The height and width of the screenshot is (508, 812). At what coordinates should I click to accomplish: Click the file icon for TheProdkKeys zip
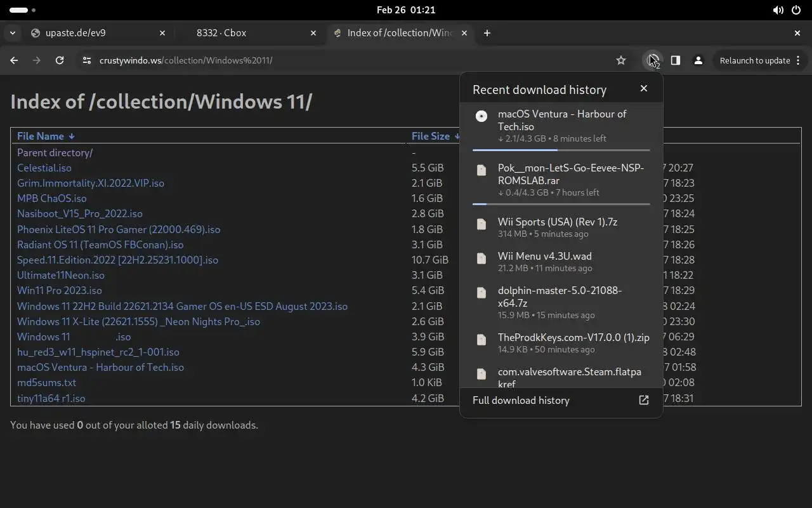[x=481, y=339]
